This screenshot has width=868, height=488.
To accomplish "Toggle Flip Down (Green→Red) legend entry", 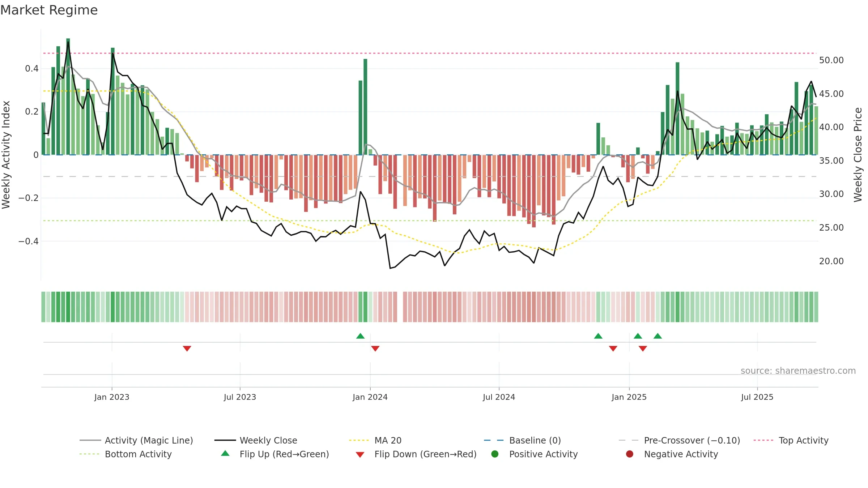I will tap(416, 454).
